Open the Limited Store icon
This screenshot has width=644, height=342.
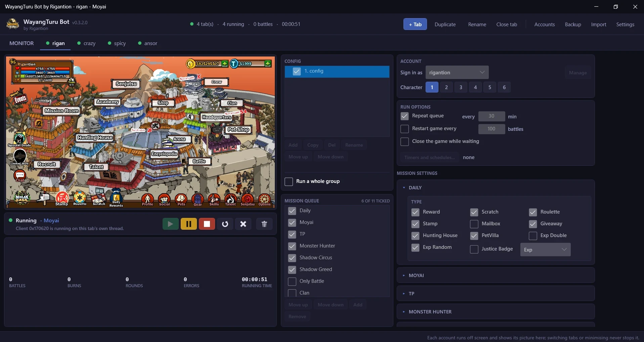[20, 157]
